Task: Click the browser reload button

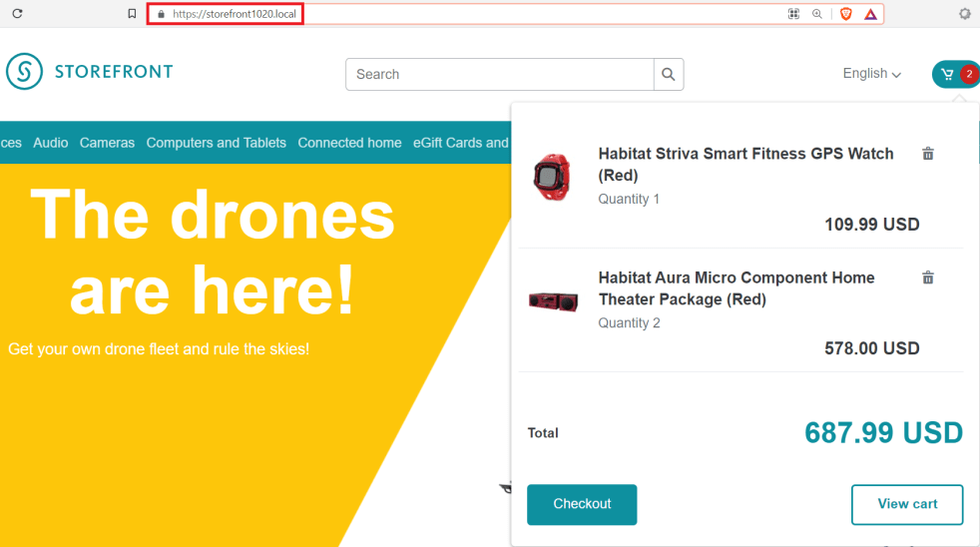Action: click(17, 14)
